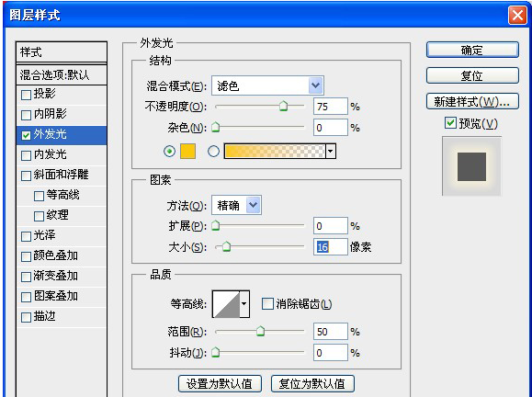Image resolution: width=532 pixels, height=397 pixels.
Task: Open the 混合模式 blend mode dropdown
Action: pyautogui.click(x=267, y=85)
